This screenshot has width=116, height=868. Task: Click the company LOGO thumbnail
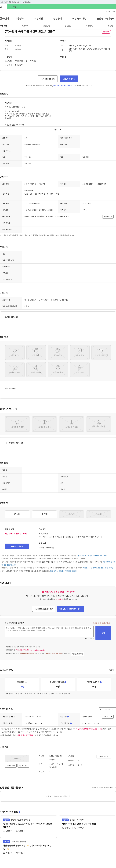[17, 758]
